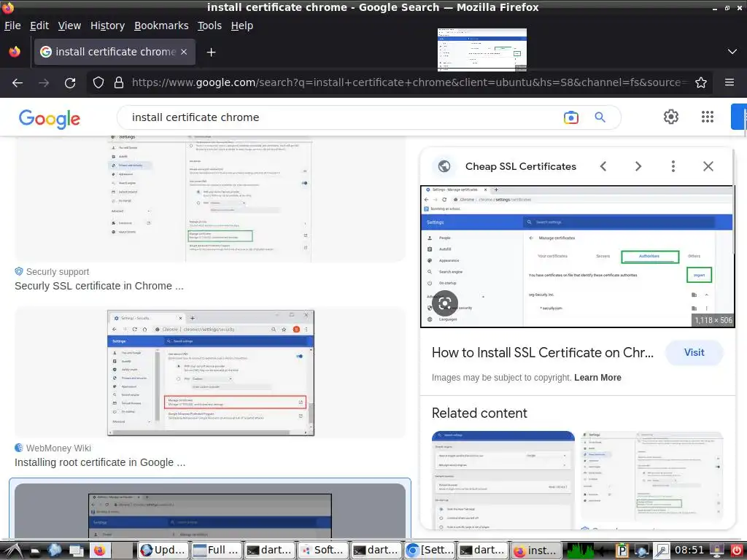Bookmark this page with the star icon
Screen dimensions: 747x560
click(x=701, y=83)
